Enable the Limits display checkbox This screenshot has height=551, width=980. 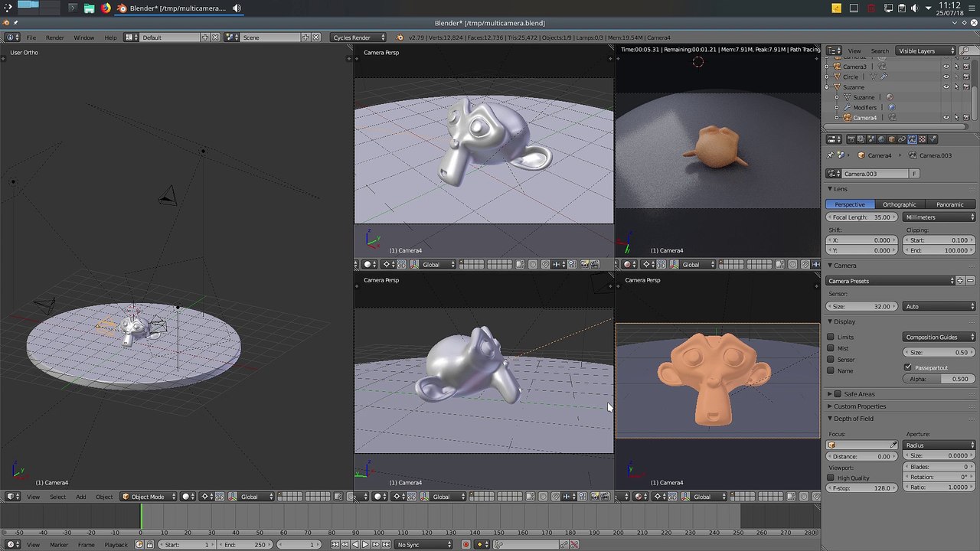(x=831, y=337)
